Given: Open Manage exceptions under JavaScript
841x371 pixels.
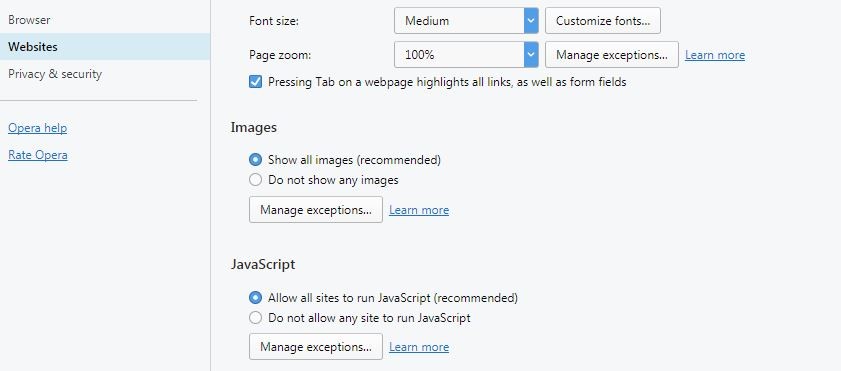Looking at the screenshot, I should [316, 347].
